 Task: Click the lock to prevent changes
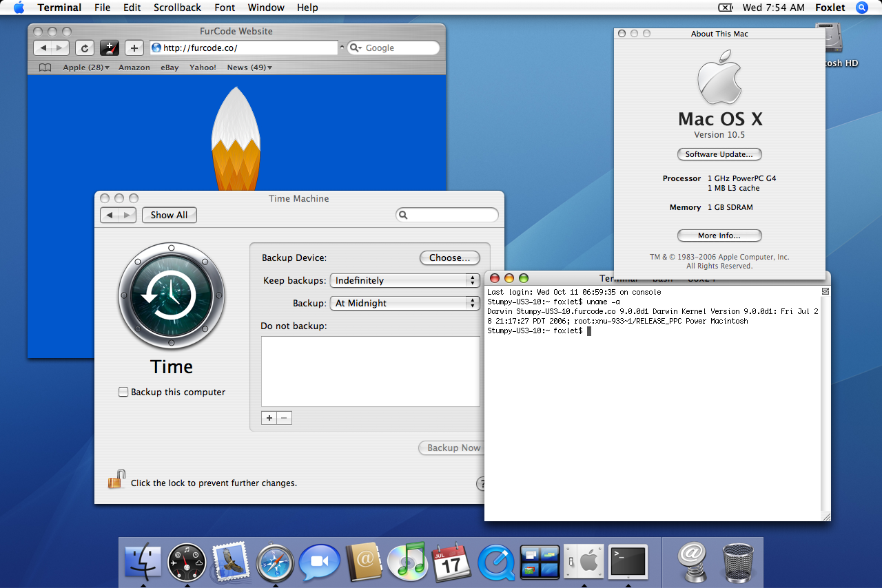click(x=116, y=479)
